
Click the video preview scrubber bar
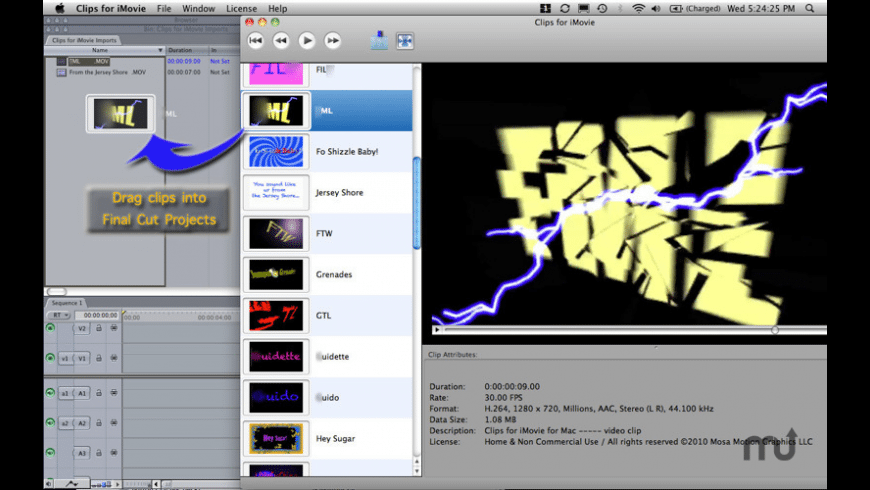(x=630, y=329)
